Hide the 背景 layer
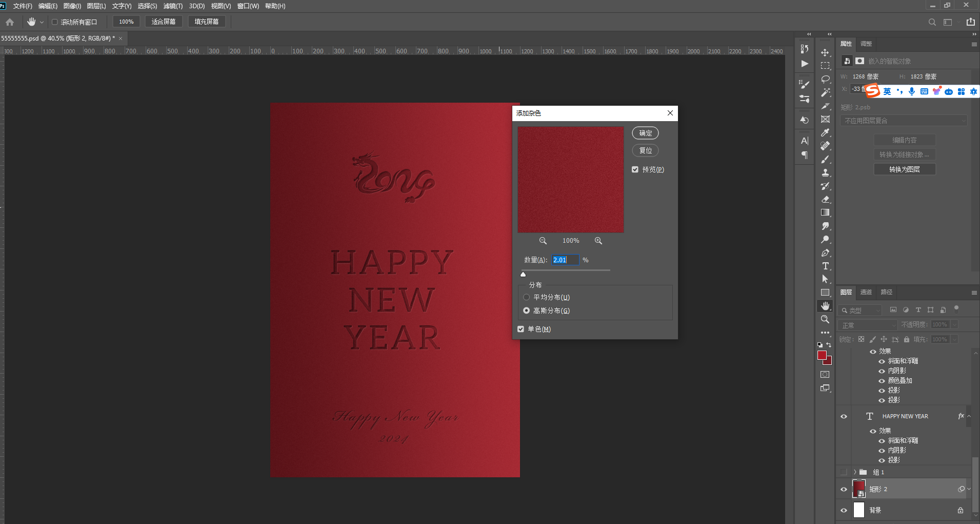Viewport: 980px width, 524px height. (x=844, y=510)
